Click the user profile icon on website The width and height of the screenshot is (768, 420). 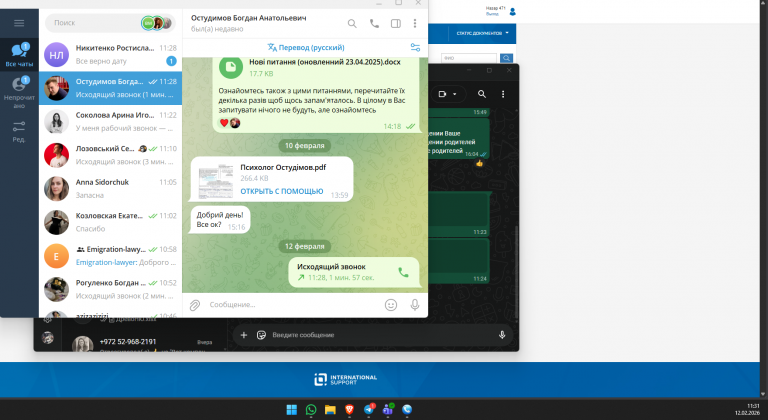point(513,11)
